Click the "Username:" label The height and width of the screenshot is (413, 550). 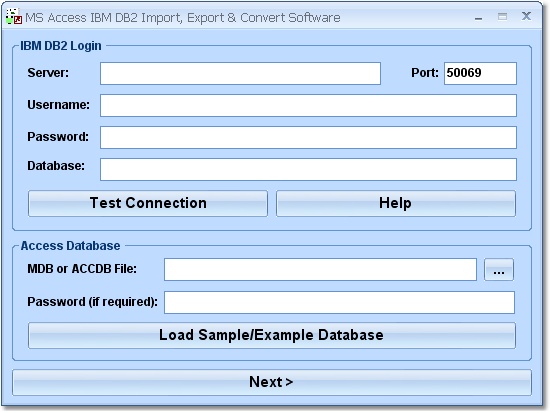59,105
